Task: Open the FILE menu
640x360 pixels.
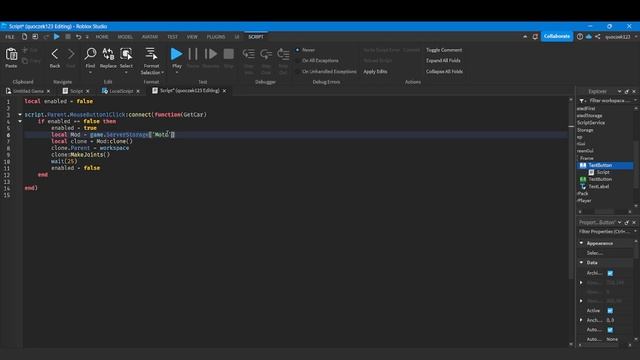Action: [10, 37]
